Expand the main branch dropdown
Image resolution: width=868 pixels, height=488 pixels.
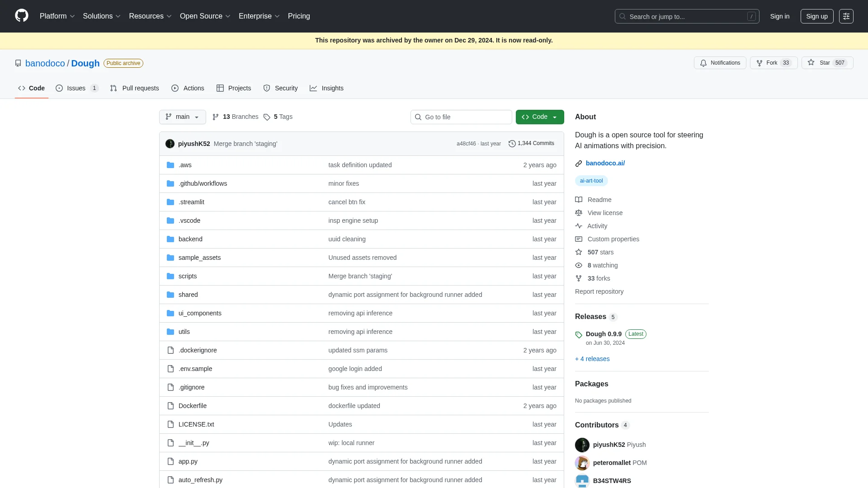182,117
